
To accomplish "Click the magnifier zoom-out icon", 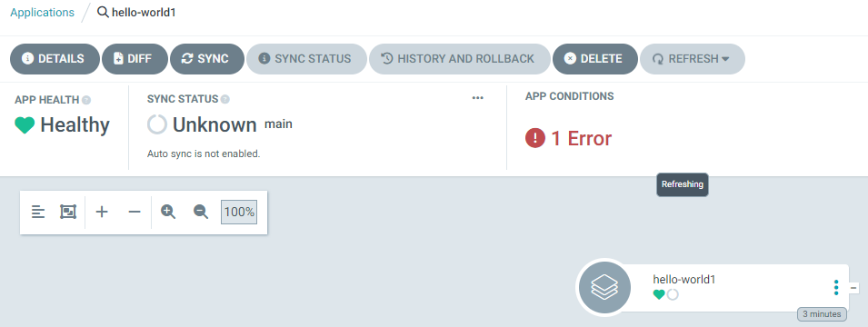I will (x=201, y=212).
